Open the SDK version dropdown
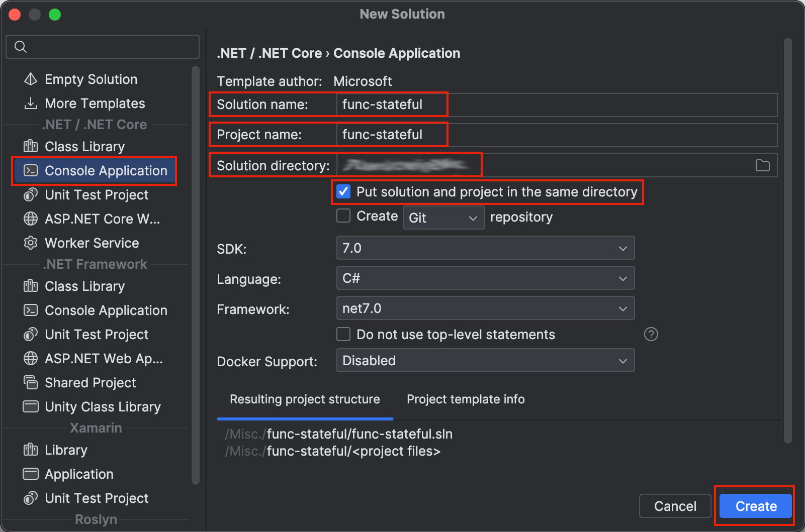The height and width of the screenshot is (532, 805). (x=485, y=248)
